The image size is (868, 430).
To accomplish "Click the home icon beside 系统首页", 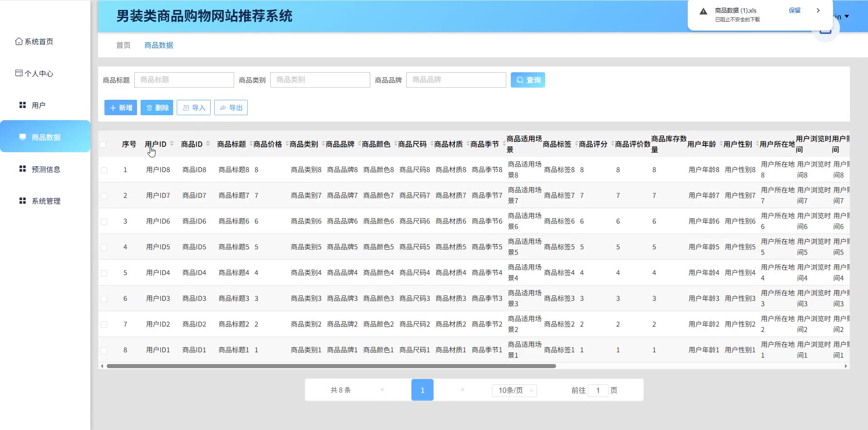I will tap(19, 42).
